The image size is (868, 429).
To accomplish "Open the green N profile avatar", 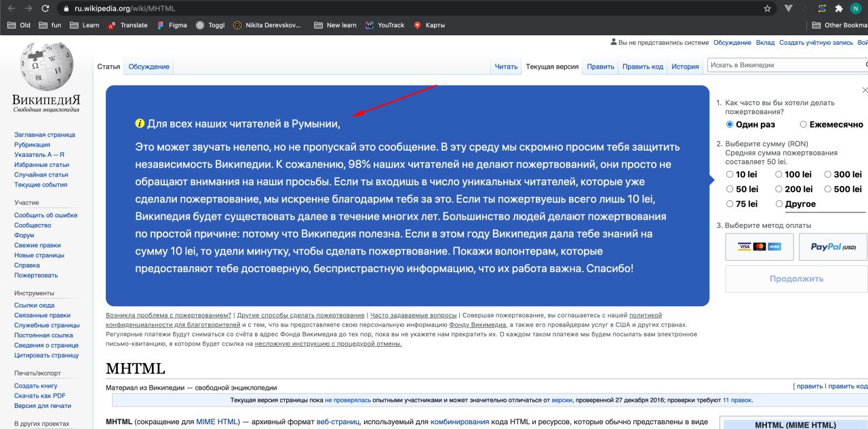I will pos(856,9).
